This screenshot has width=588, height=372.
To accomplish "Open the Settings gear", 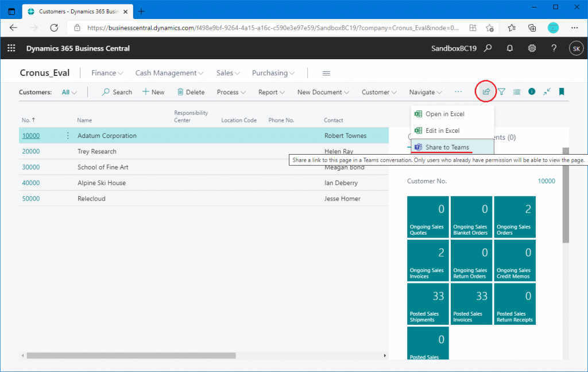I will point(532,48).
